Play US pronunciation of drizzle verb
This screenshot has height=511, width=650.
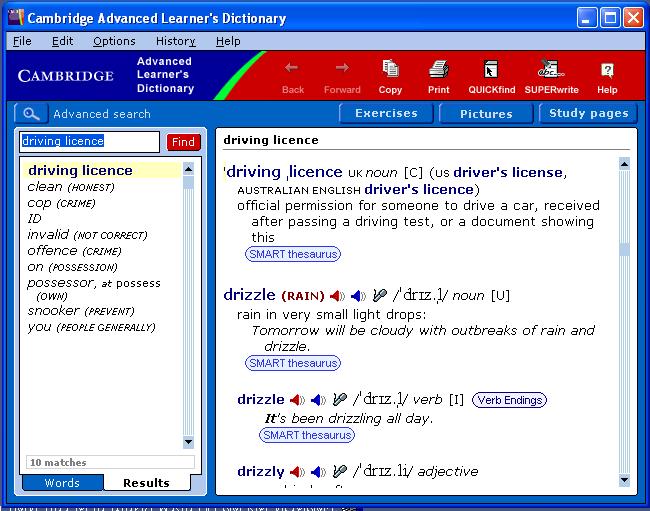[318, 400]
